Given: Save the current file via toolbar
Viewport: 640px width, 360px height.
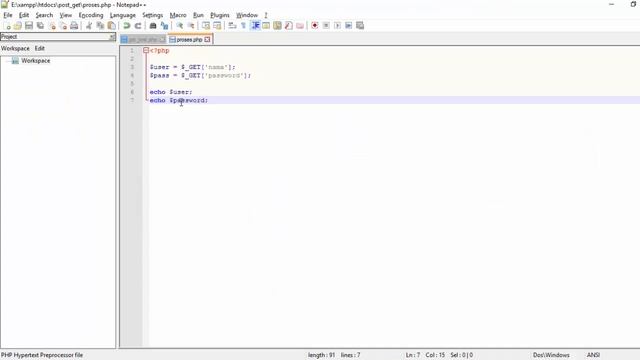Looking at the screenshot, I should 29,26.
